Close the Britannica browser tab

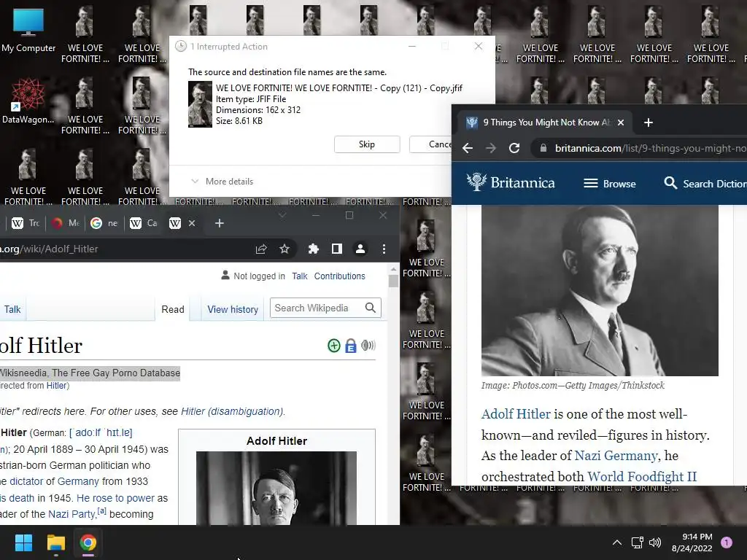[621, 122]
